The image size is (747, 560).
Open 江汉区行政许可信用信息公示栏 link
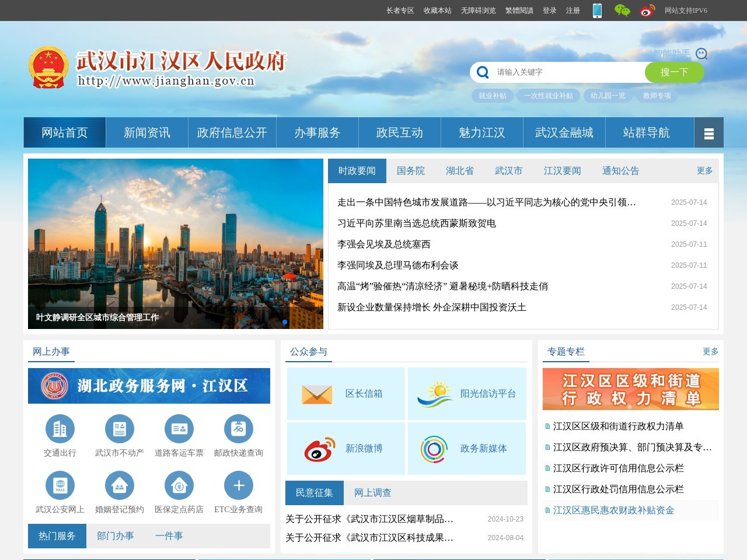(x=619, y=468)
